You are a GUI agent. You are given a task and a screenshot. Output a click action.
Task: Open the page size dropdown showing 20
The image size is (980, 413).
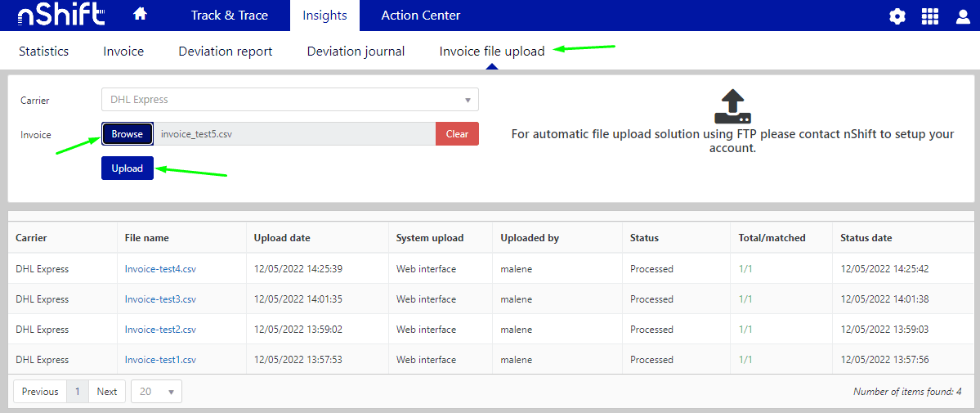point(156,392)
